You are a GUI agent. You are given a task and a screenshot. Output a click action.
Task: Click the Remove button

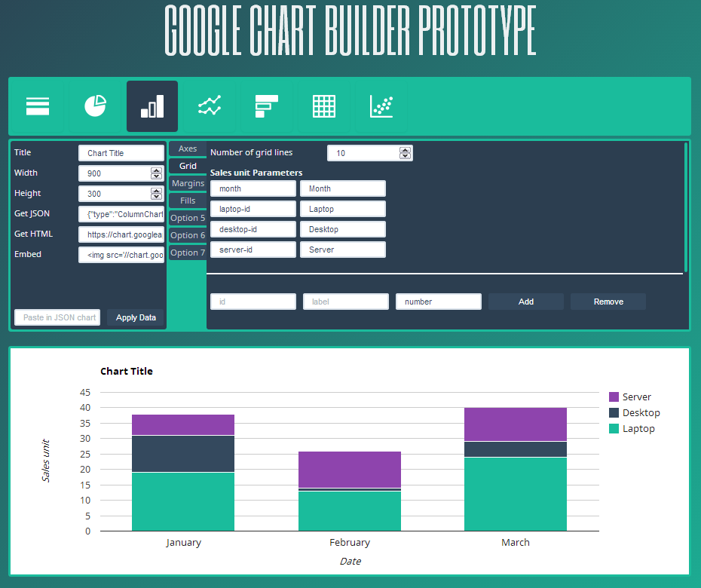(x=608, y=302)
